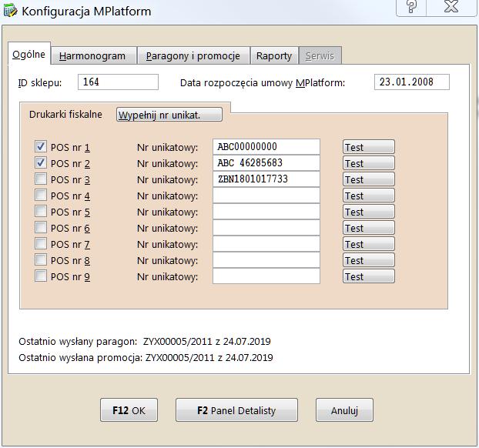Open the Paragony i promocje tab
Screen dimensions: 479x448
(193, 56)
